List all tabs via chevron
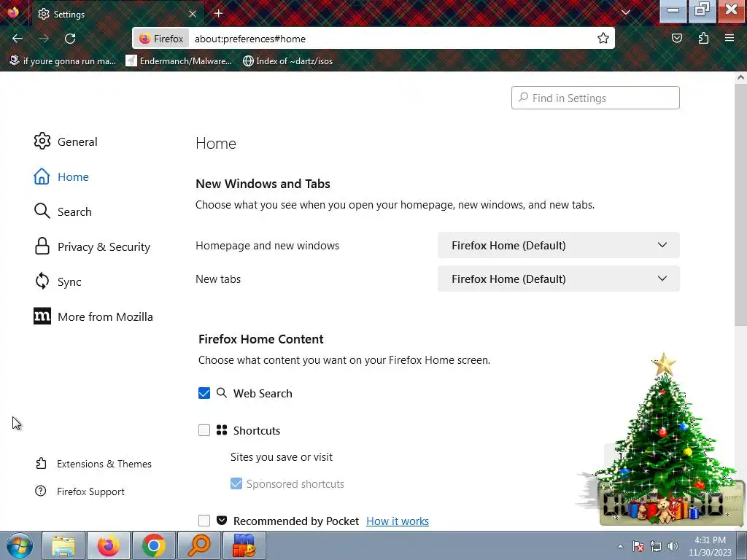Image resolution: width=747 pixels, height=560 pixels. pos(625,13)
